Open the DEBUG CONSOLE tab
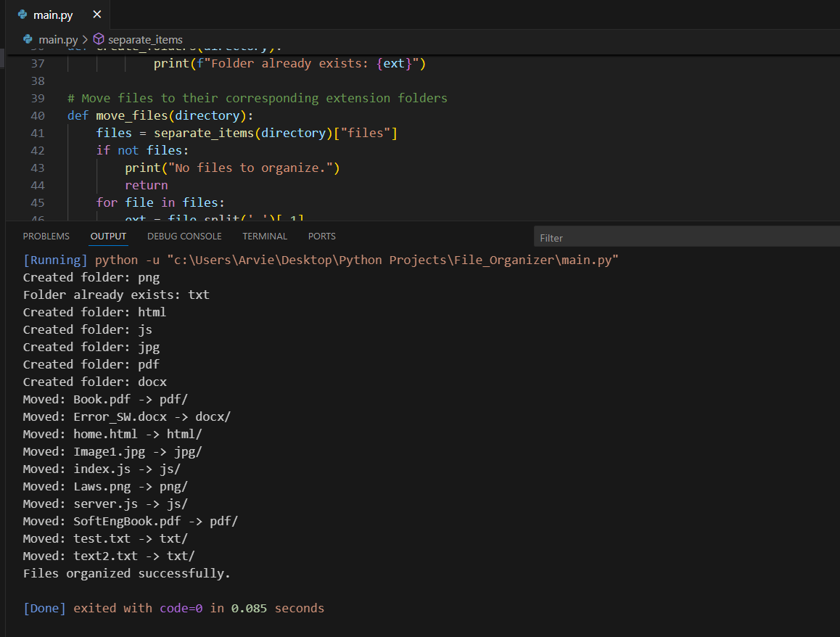 (x=184, y=237)
